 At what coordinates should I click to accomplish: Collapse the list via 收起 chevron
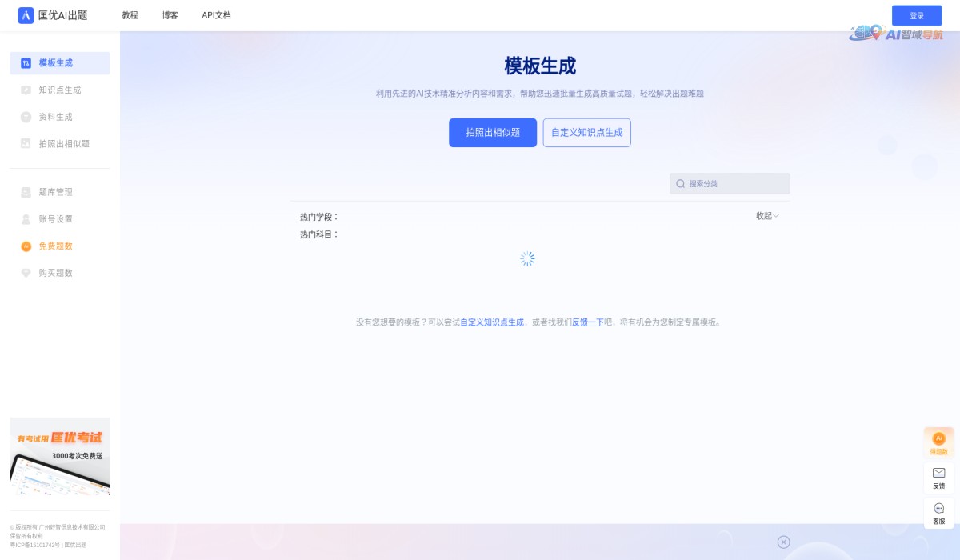tap(765, 215)
